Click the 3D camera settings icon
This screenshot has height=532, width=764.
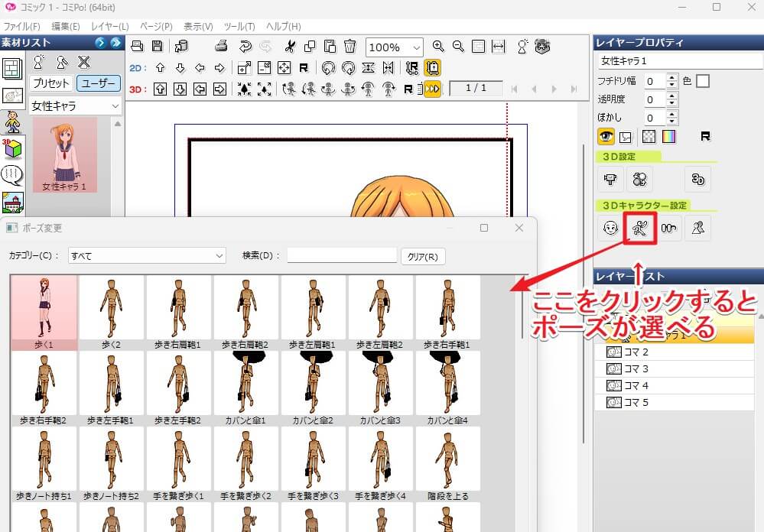610,180
